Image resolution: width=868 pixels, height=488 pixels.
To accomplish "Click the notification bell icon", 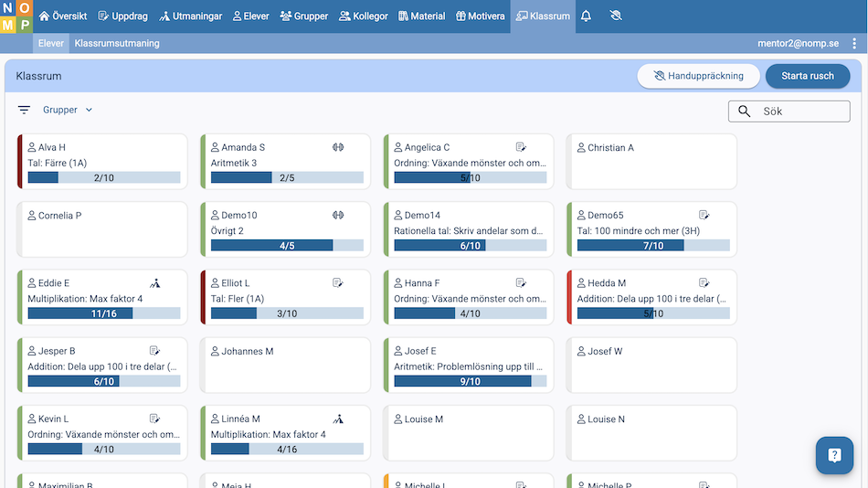I will [x=586, y=16].
